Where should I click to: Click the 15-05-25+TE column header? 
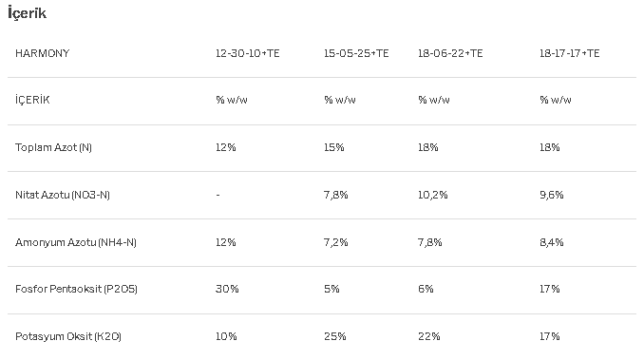coord(356,53)
